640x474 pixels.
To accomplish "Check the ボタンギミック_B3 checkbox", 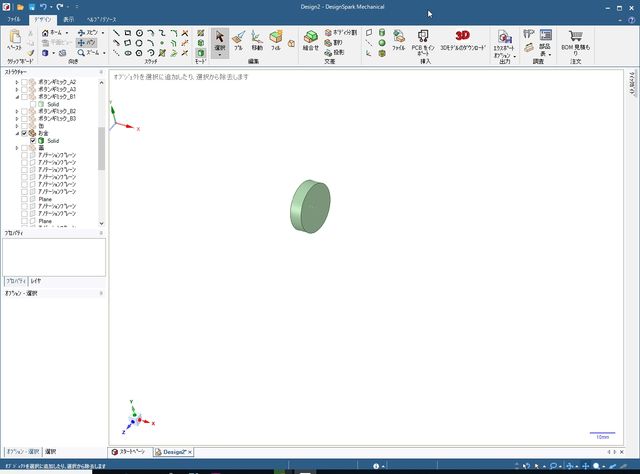I will (24, 118).
